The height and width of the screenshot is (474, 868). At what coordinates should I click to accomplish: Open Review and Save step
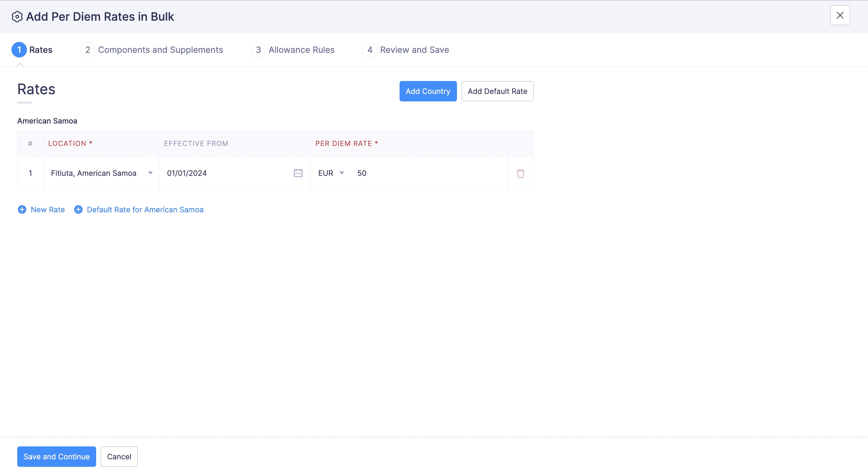[414, 50]
